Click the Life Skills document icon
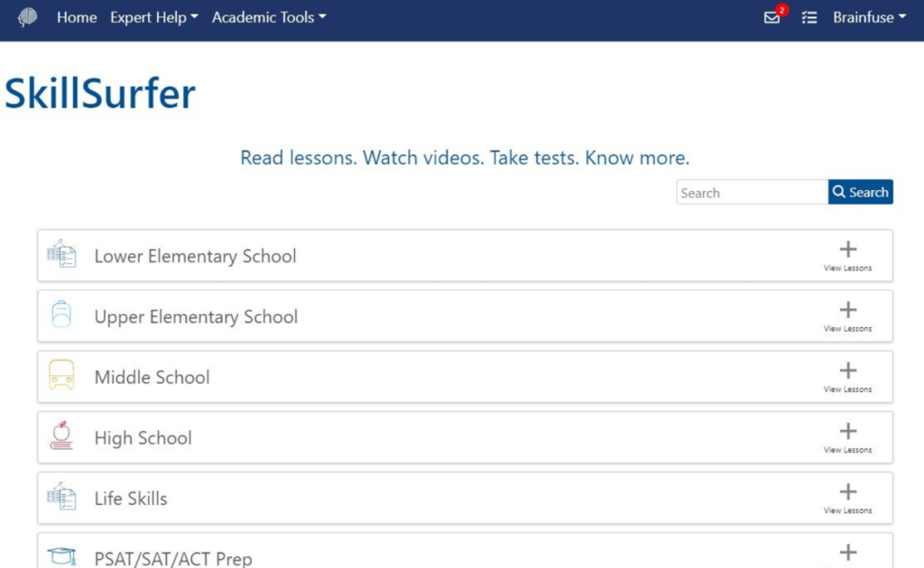The image size is (924, 568). point(62,496)
